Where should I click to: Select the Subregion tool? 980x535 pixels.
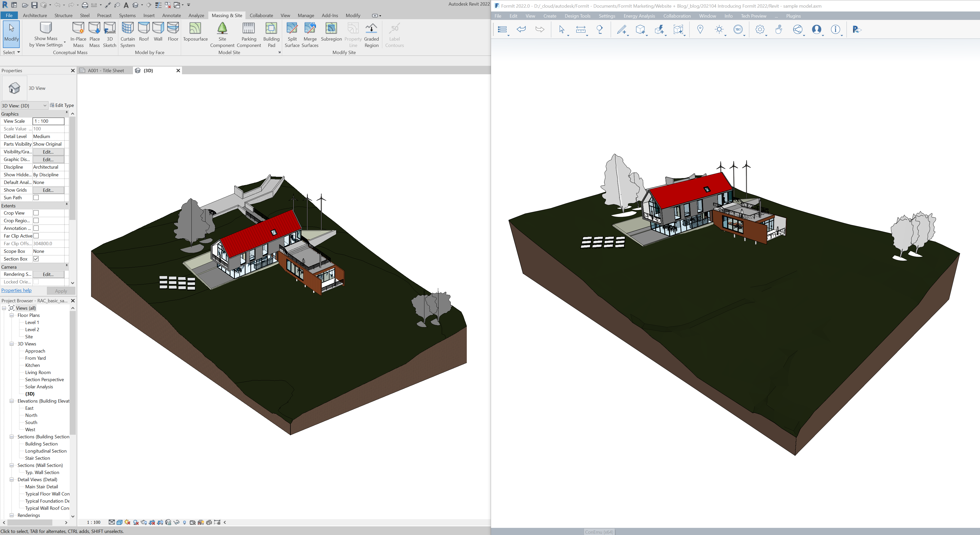tap(331, 32)
